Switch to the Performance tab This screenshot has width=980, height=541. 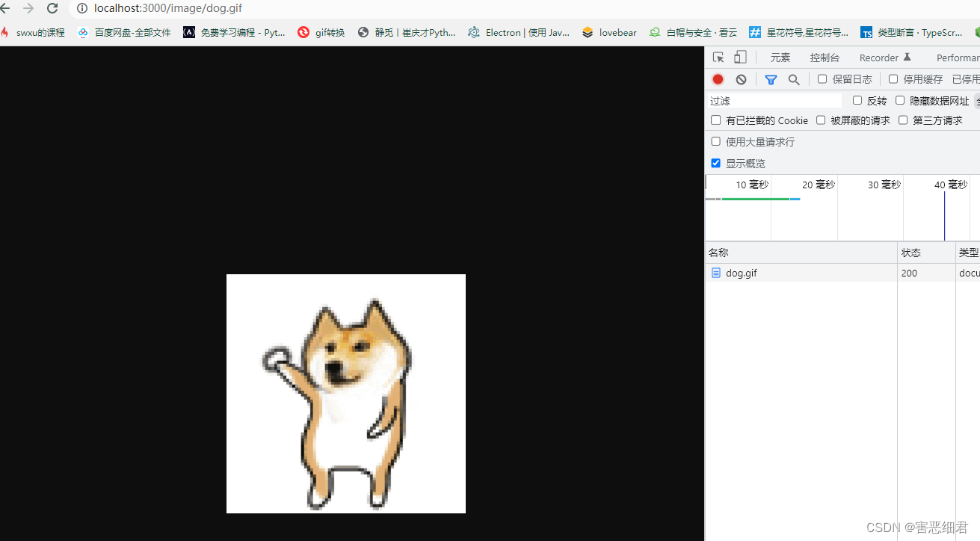click(958, 58)
